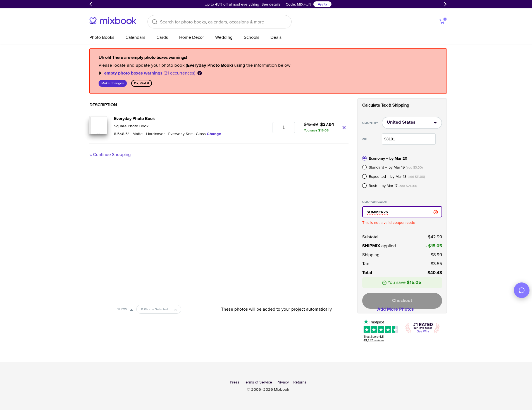
Task: Choose Expedited shipping by Mar 18
Action: pos(364,177)
